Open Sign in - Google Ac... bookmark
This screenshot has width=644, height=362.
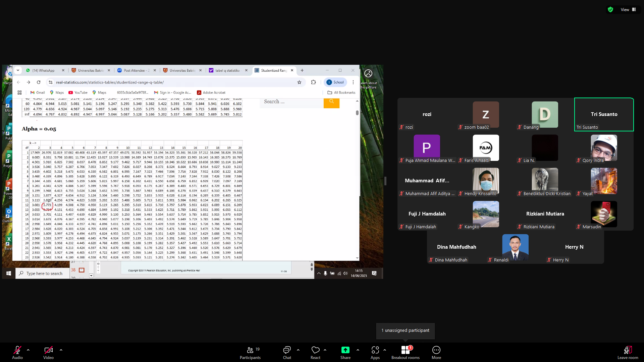172,93
